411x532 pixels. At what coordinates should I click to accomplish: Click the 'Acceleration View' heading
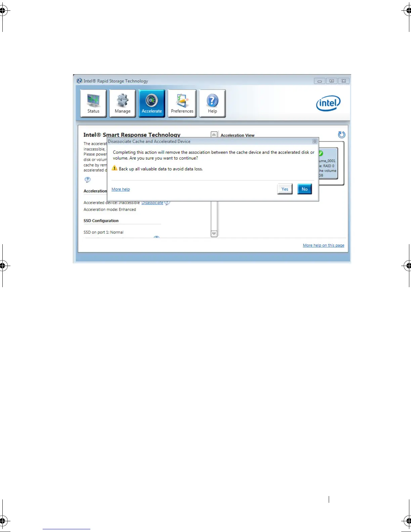[237, 135]
